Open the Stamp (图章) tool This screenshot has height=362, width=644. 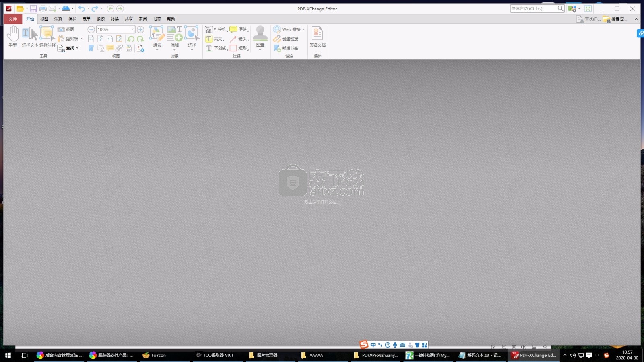[x=260, y=38]
